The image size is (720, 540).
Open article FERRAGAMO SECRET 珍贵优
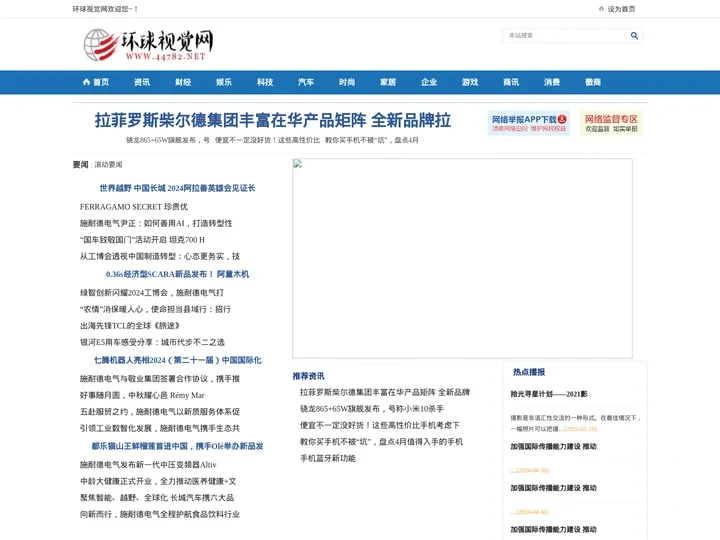134,207
